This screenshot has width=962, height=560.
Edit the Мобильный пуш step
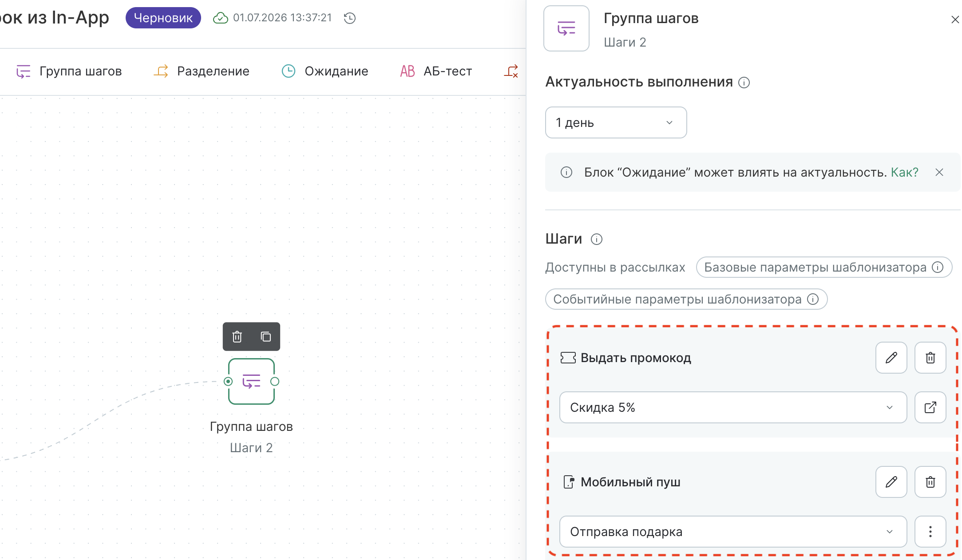click(891, 482)
